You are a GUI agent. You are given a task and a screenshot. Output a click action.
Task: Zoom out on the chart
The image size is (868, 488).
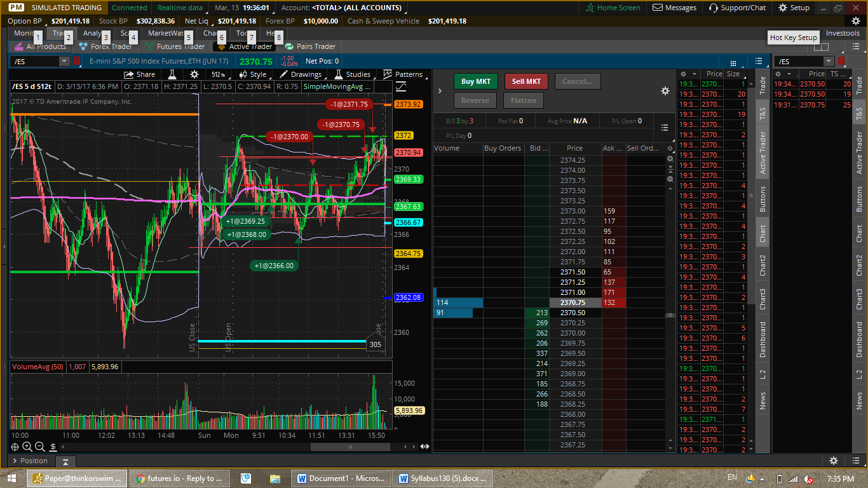click(40, 447)
